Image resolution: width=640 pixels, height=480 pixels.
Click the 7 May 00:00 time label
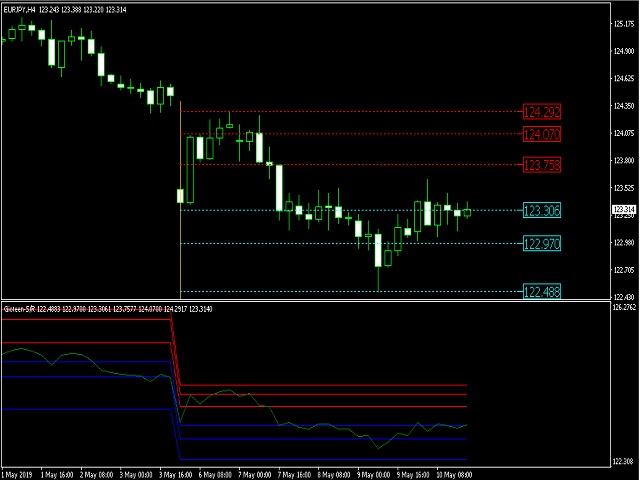(x=255, y=475)
